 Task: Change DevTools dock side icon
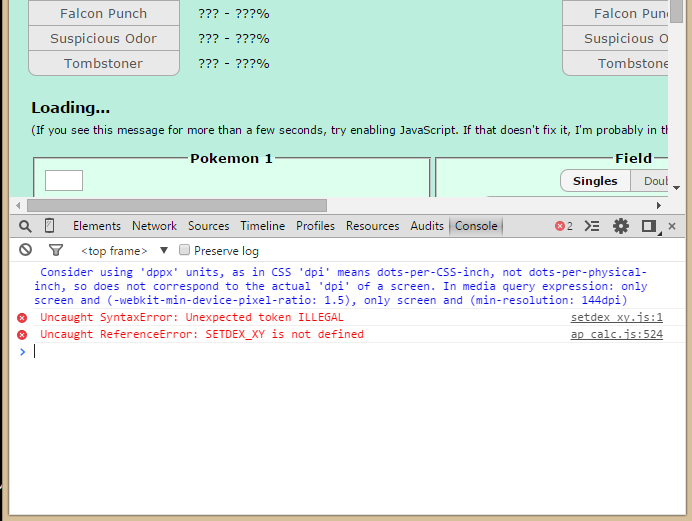[649, 226]
